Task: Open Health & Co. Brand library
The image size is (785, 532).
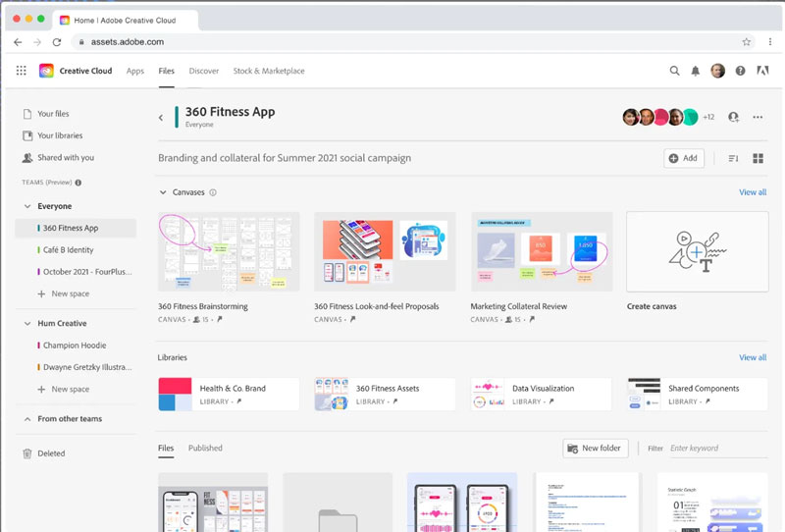Action: click(x=229, y=395)
